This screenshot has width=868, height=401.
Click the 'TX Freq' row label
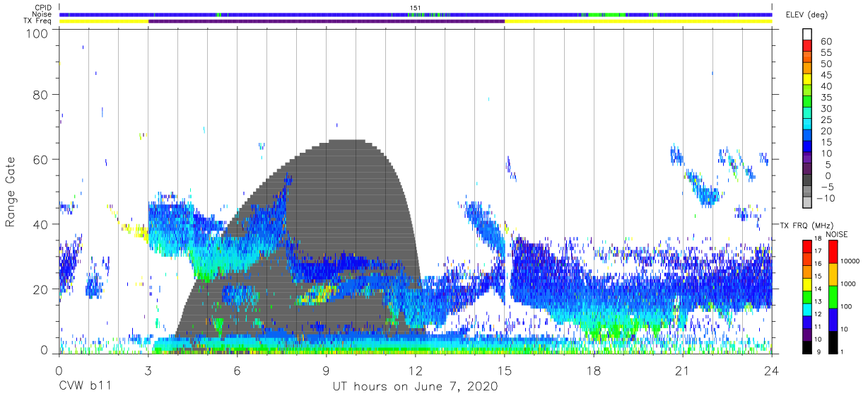(x=38, y=21)
